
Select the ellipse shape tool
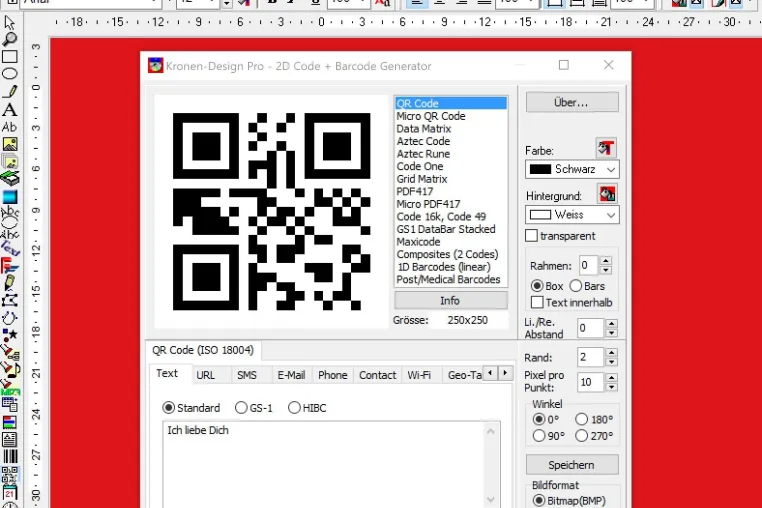click(10, 73)
